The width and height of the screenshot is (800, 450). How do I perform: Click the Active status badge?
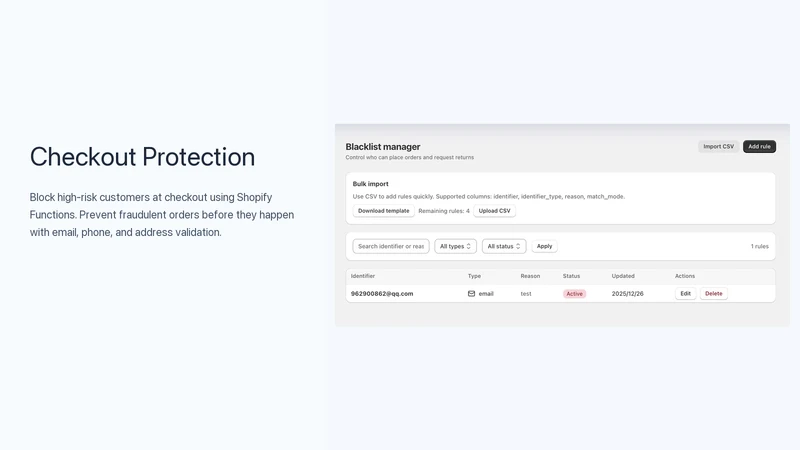(574, 294)
